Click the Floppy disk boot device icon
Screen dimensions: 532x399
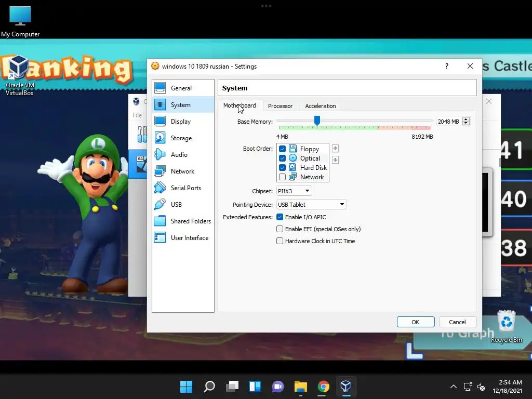pyautogui.click(x=293, y=149)
